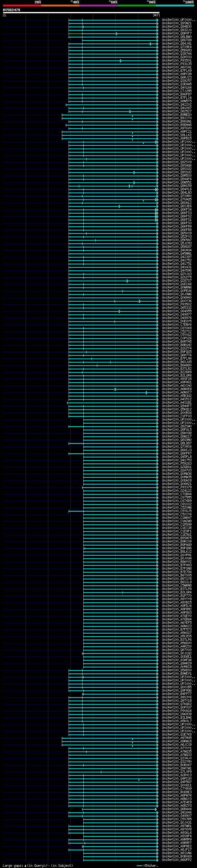Open hit UniRef100_Q8GTD9
The width and height of the screenshot is (197, 868).
coord(177,40)
